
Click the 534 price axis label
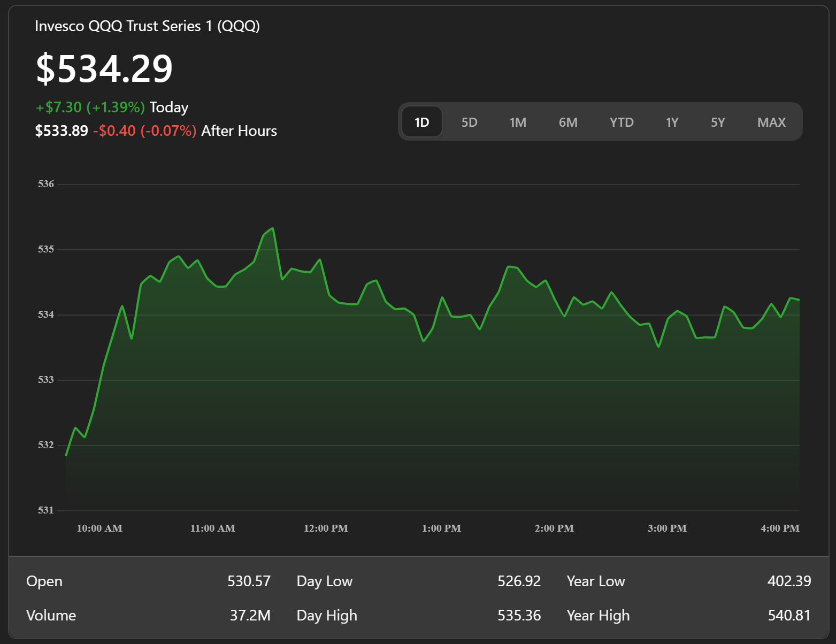click(x=46, y=315)
